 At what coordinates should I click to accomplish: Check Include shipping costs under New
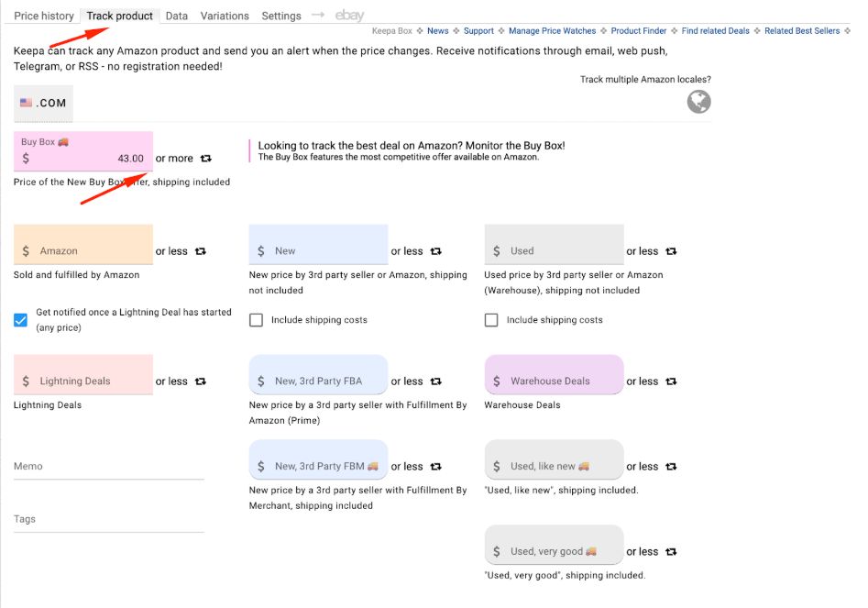[x=256, y=320]
